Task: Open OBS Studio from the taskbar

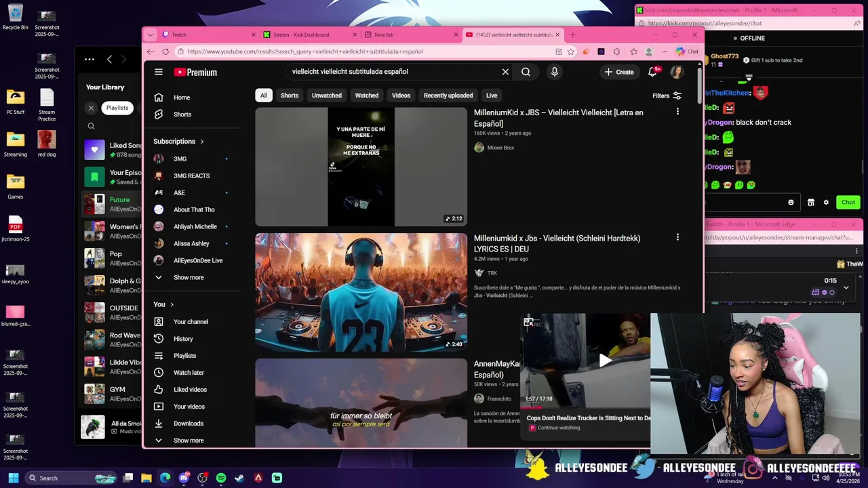Action: point(202,478)
